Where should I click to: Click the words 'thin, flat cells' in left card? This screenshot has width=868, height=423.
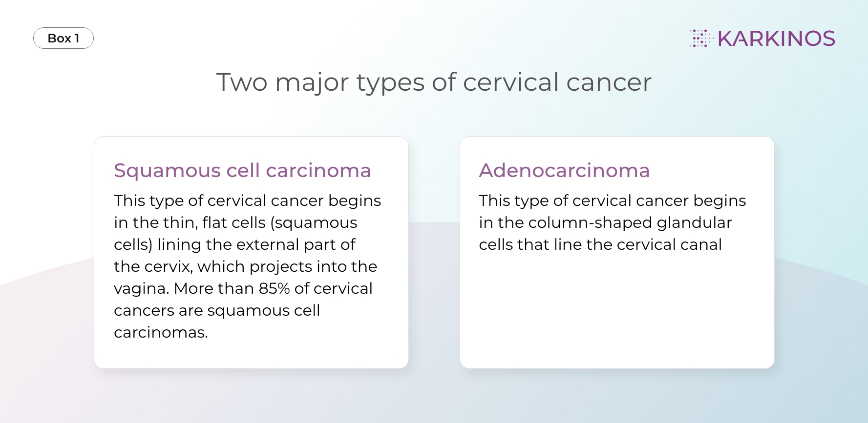click(x=214, y=222)
